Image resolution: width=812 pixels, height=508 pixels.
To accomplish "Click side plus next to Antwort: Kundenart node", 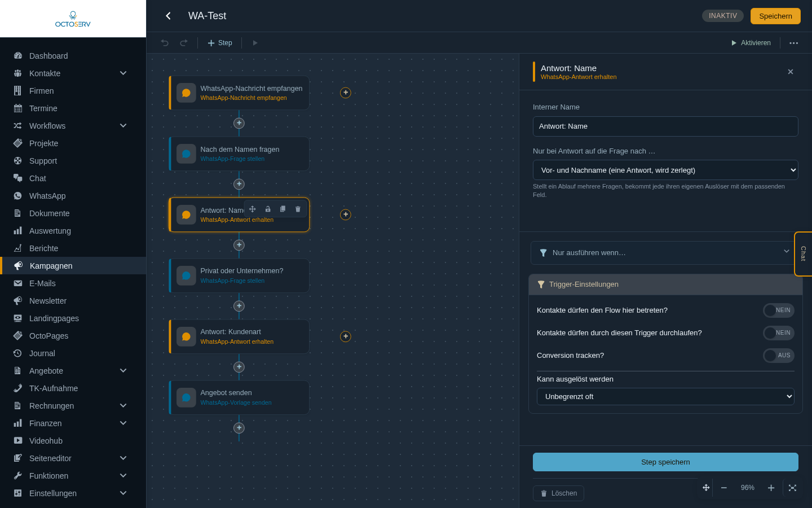I will click(x=346, y=336).
